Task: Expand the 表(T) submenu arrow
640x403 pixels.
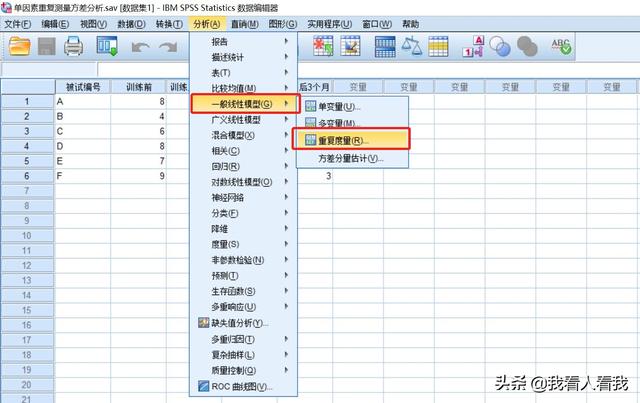Action: click(286, 72)
